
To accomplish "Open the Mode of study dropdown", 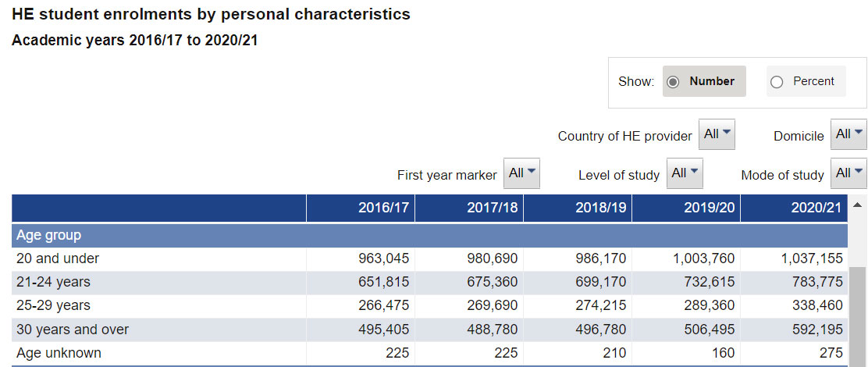I will [x=848, y=173].
